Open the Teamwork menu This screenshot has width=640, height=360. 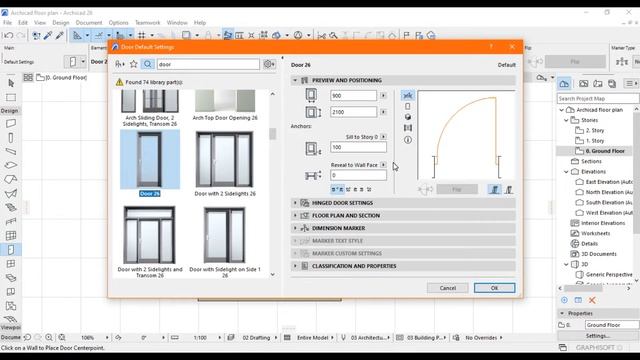[148, 23]
